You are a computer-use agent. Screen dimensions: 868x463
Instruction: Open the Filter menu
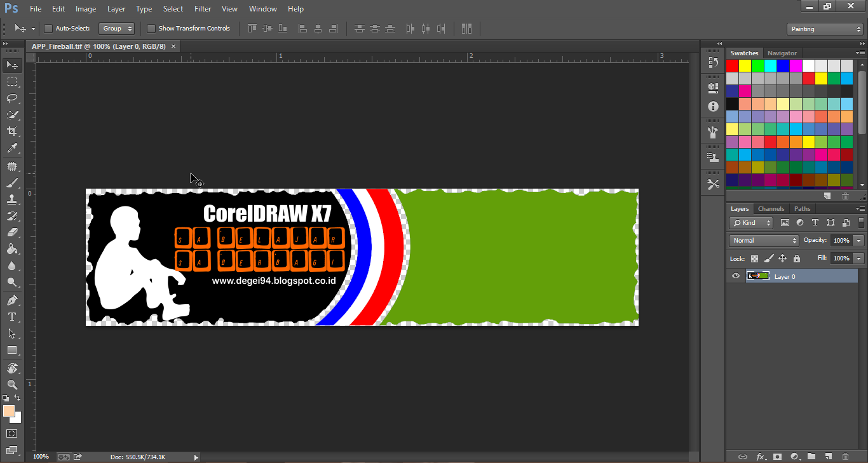pyautogui.click(x=203, y=9)
